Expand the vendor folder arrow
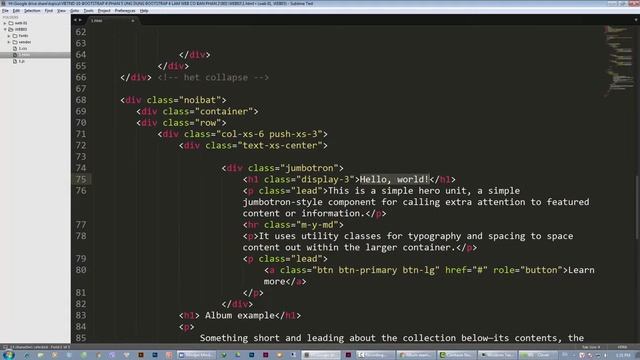640x360 pixels. [x=9, y=42]
